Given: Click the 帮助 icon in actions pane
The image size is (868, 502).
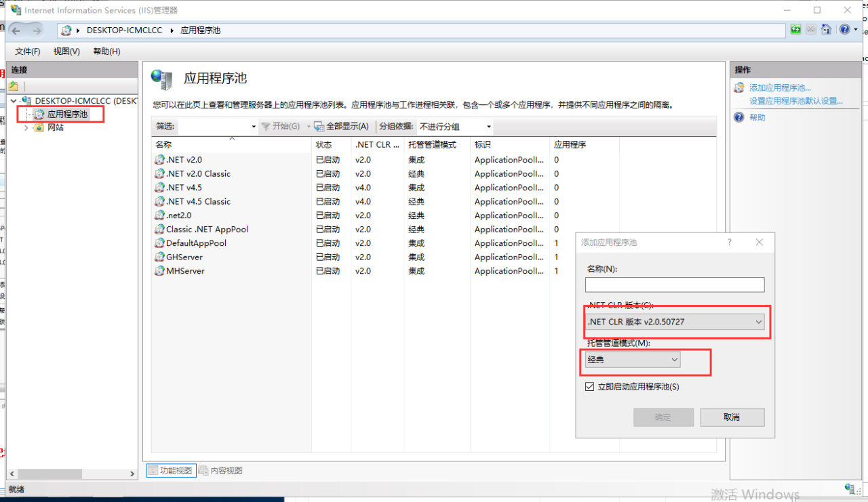Looking at the screenshot, I should tap(739, 117).
